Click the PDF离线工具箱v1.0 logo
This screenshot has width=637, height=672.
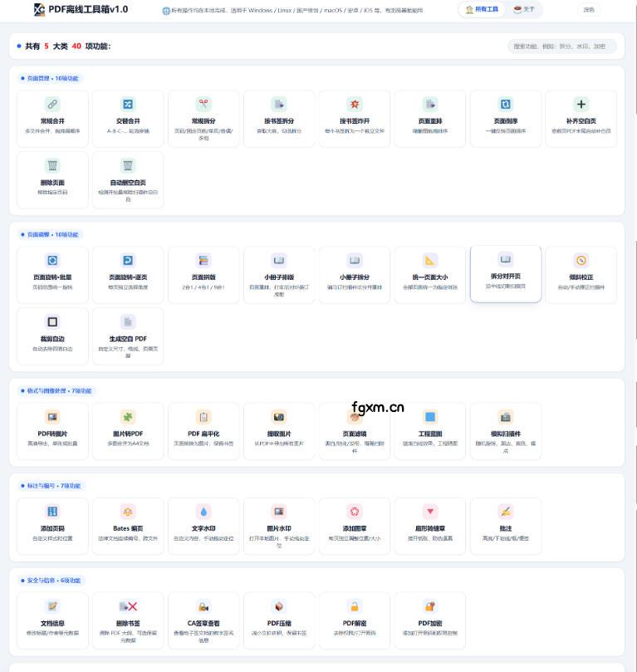tap(81, 9)
